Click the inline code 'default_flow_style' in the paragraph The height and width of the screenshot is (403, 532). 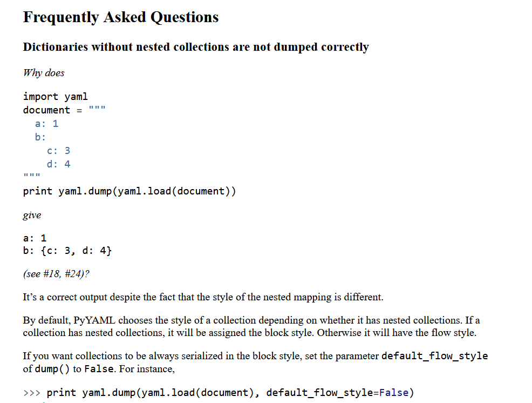pyautogui.click(x=434, y=356)
